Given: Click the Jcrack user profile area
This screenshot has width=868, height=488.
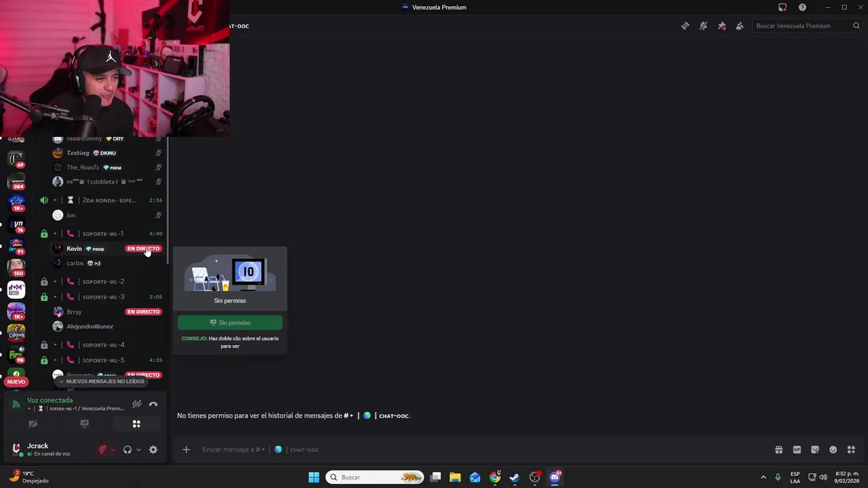Looking at the screenshot, I should [49, 449].
